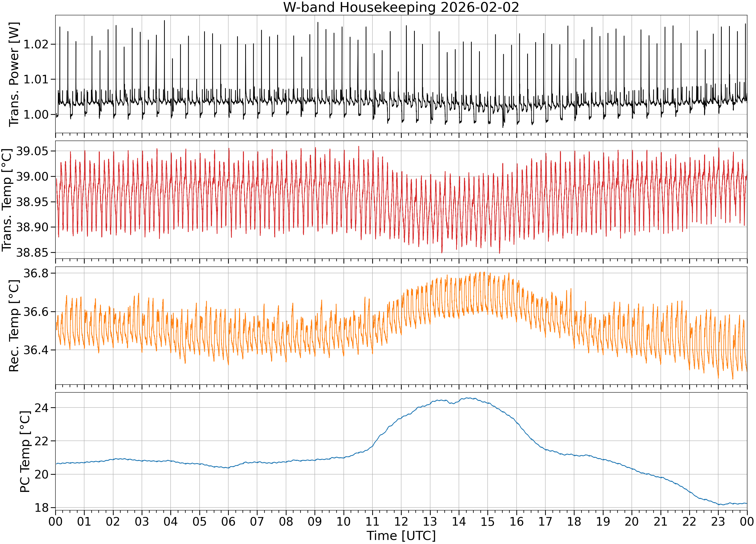This screenshot has height=544, width=756.
Task: Select the 18 hour tick label
Action: [574, 521]
